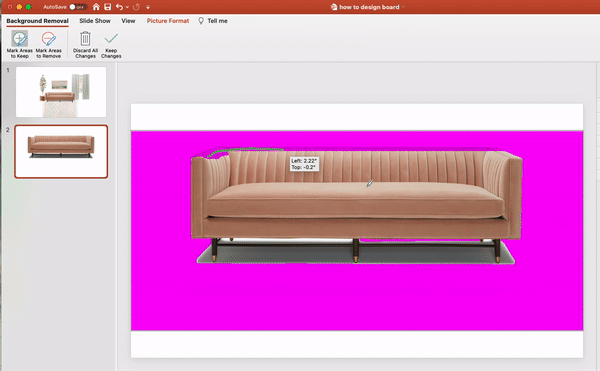The width and height of the screenshot is (600, 371).
Task: Click the Save floppy disk icon
Action: (x=108, y=7)
